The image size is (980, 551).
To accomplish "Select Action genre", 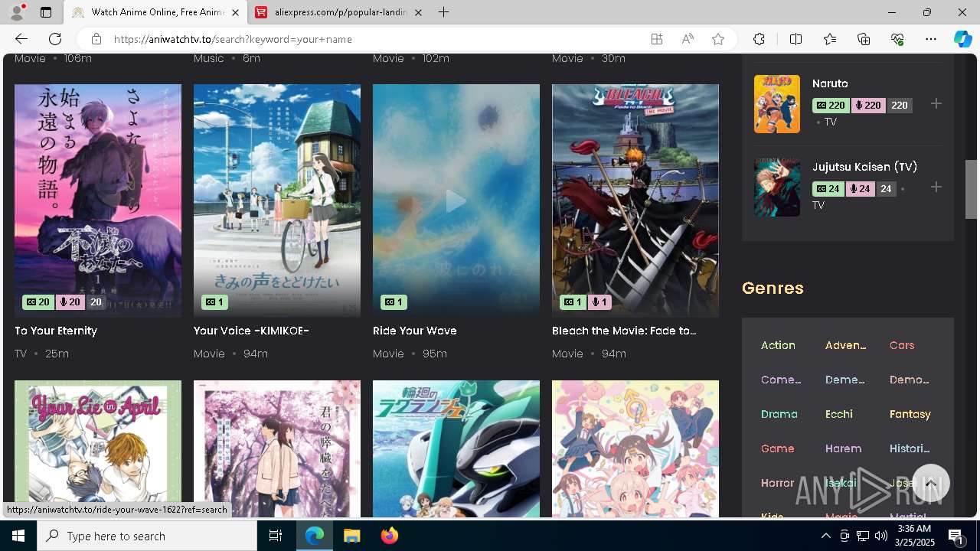I will pyautogui.click(x=778, y=345).
